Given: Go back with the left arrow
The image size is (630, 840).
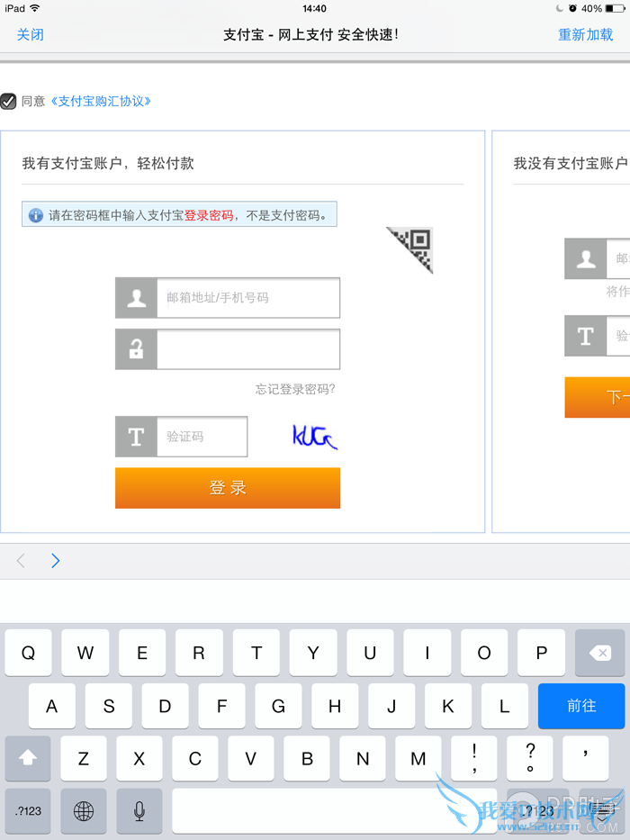Looking at the screenshot, I should tap(21, 561).
